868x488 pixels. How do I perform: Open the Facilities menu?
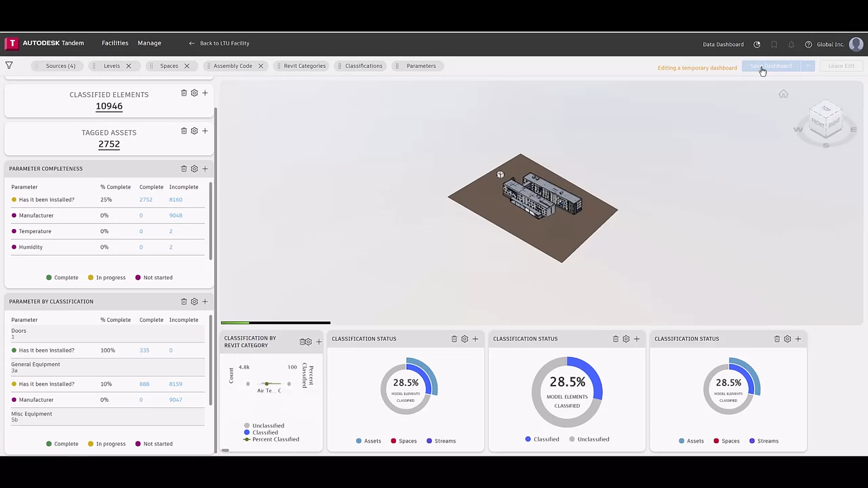pyautogui.click(x=115, y=43)
